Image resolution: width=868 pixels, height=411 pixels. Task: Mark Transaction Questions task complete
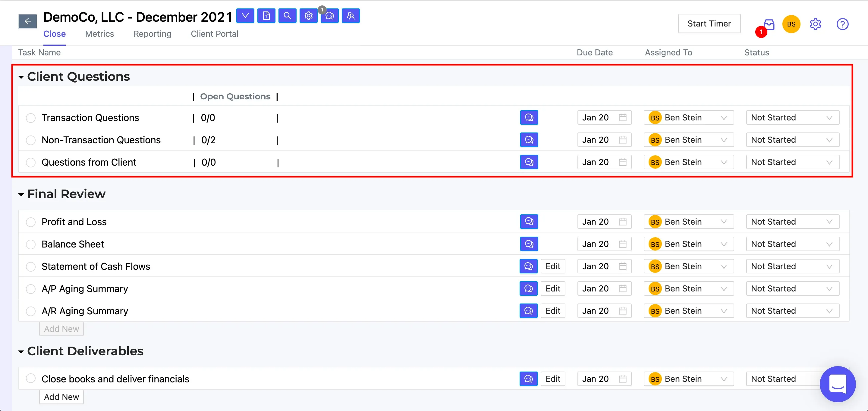point(31,118)
